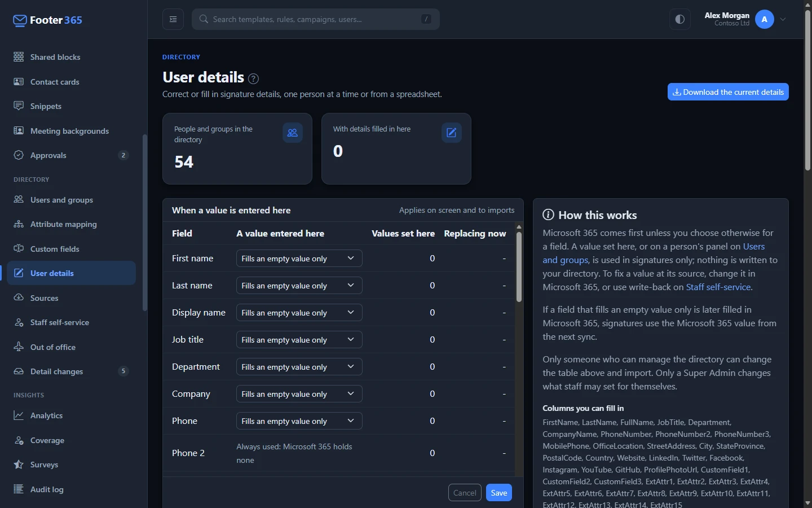This screenshot has height=508, width=812.
Task: Click the Phone 2 row label
Action: coord(188,453)
